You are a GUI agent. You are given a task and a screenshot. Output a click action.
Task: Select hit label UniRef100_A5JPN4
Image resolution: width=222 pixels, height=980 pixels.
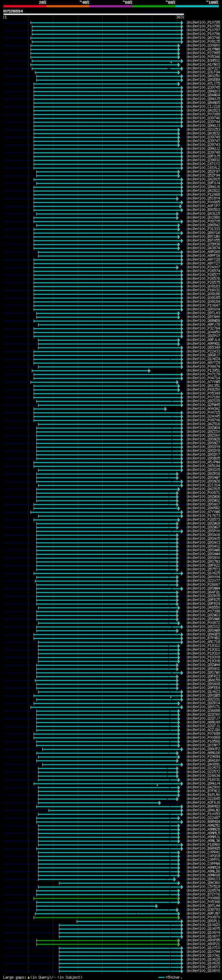point(203,462)
